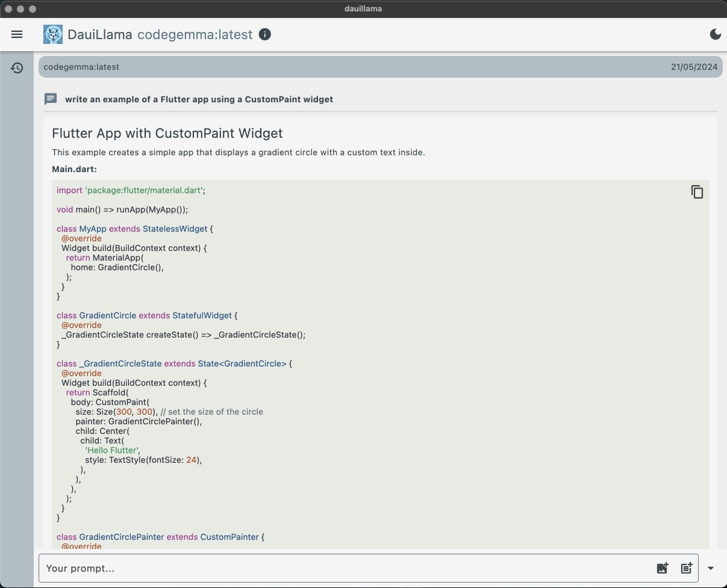Viewport: 727px width, 588px height.
Task: Click the 'return MaterialApp(' code line
Action: (x=105, y=257)
